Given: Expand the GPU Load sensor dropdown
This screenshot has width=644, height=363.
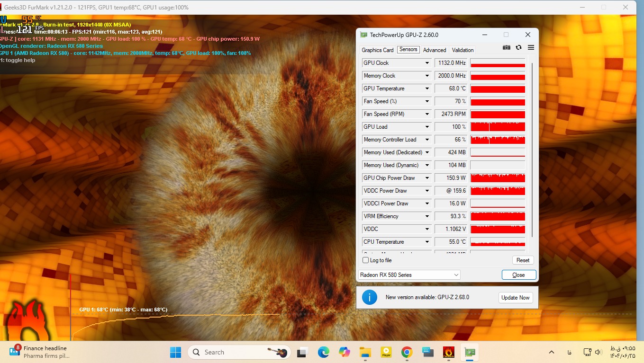Looking at the screenshot, I should [427, 127].
